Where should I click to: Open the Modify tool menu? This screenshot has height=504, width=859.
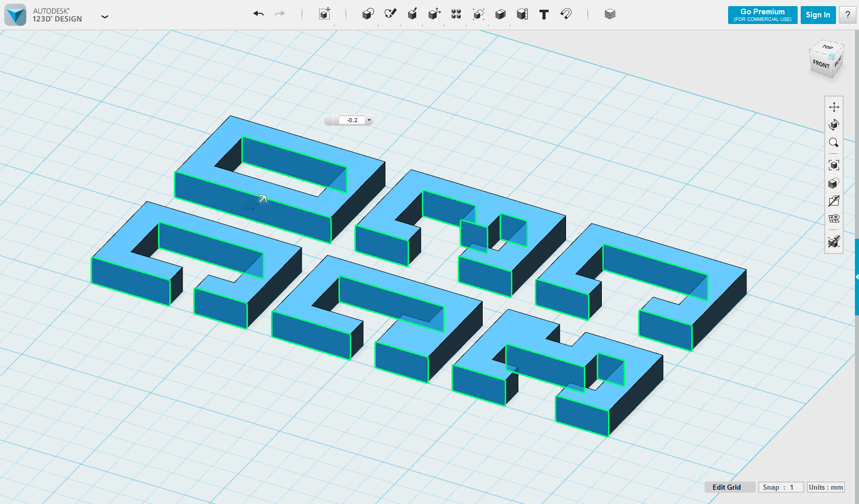434,14
